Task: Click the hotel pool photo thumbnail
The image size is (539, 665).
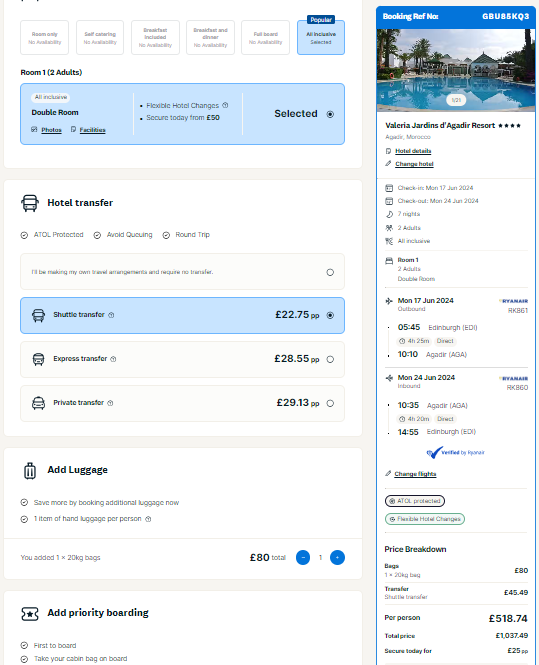Action: (456, 70)
